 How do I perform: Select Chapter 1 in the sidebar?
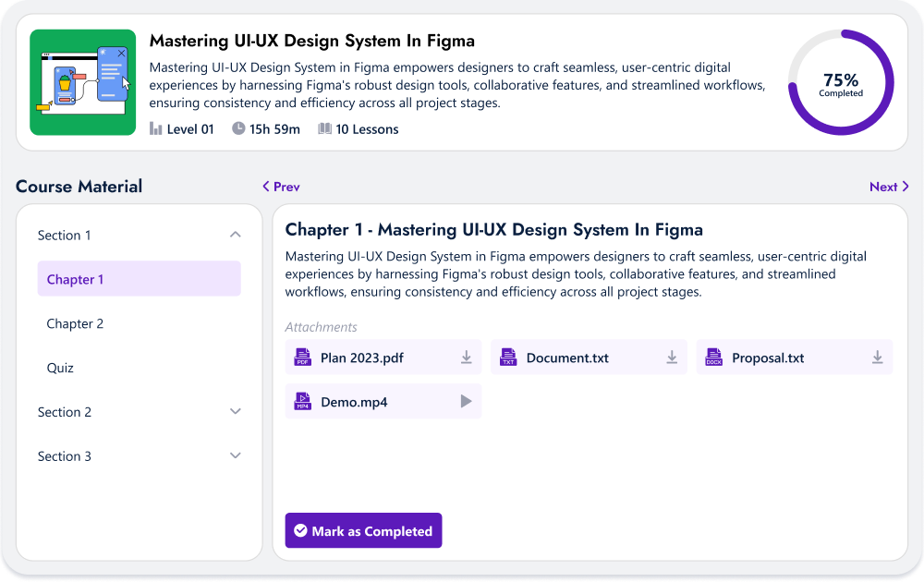pyautogui.click(x=139, y=279)
